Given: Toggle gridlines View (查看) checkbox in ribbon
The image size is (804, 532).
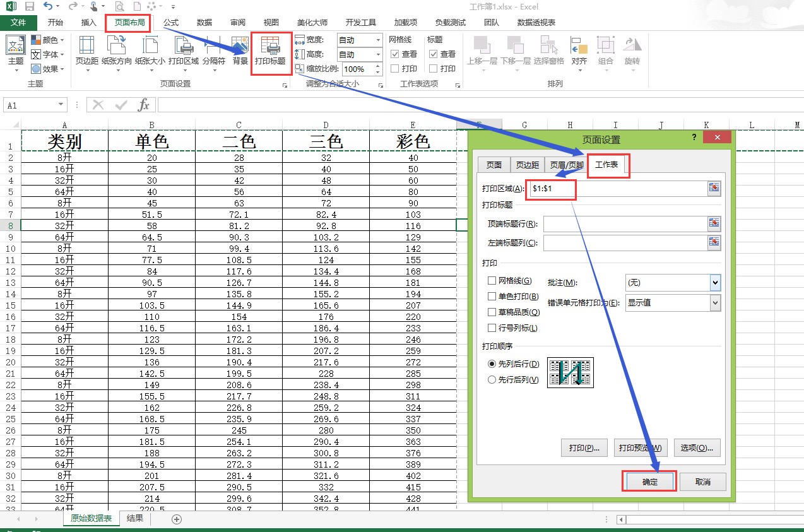Looking at the screenshot, I should 395,54.
